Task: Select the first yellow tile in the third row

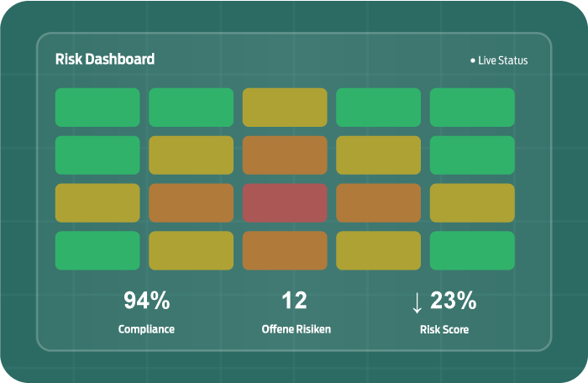Action: 97,202
